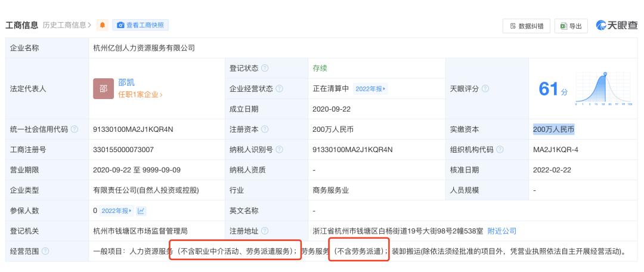This screenshot has width=644, height=272.
Task: Click 商务服务业 industry value
Action: point(330,190)
